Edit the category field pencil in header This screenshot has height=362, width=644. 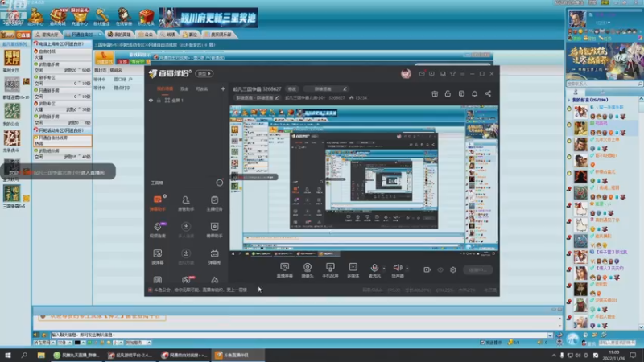pos(277,97)
